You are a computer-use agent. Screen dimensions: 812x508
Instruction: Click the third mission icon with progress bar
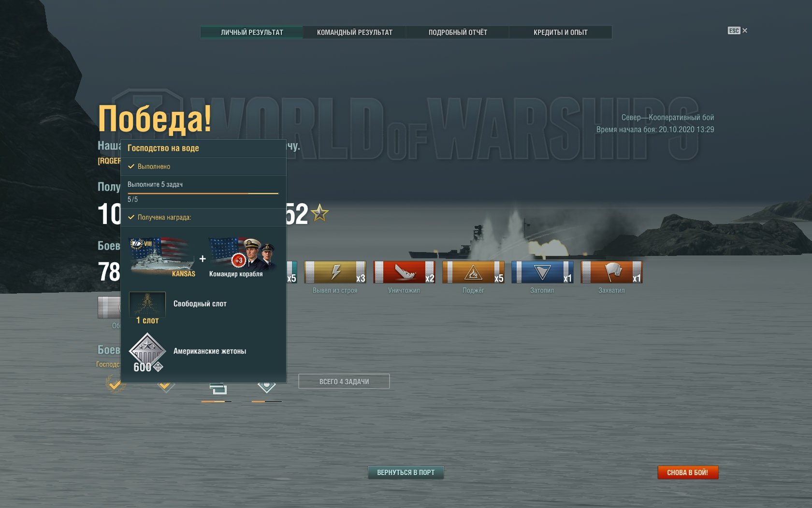pyautogui.click(x=217, y=389)
